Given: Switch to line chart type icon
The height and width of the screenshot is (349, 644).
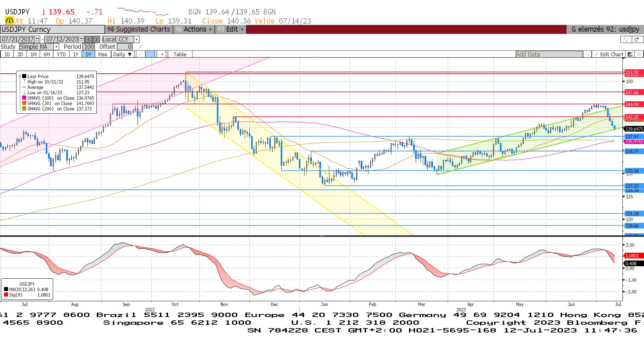Looking at the screenshot, I should [x=141, y=54].
